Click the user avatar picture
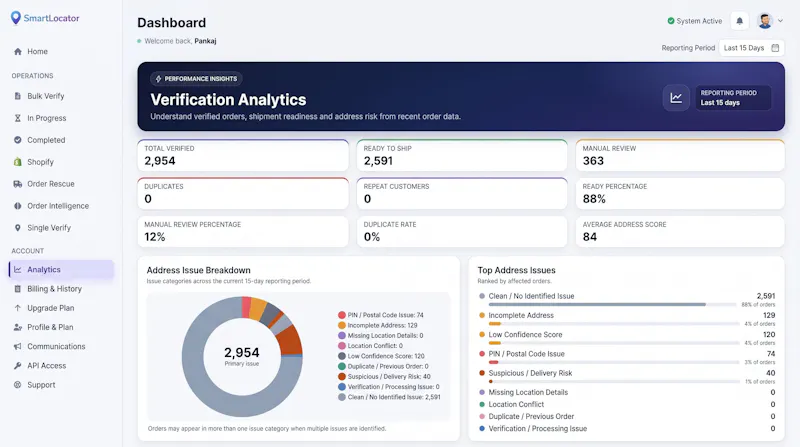 pyautogui.click(x=765, y=21)
